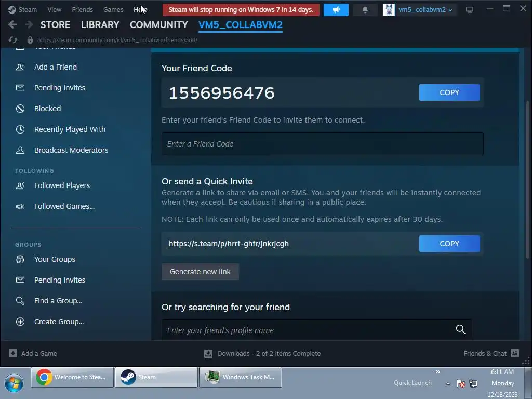532x399 pixels.
Task: Open the announcements megaphone button
Action: click(336, 9)
